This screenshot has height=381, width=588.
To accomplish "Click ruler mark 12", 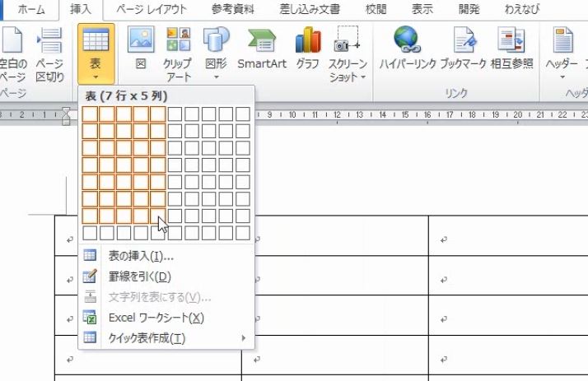I will [x=337, y=114].
